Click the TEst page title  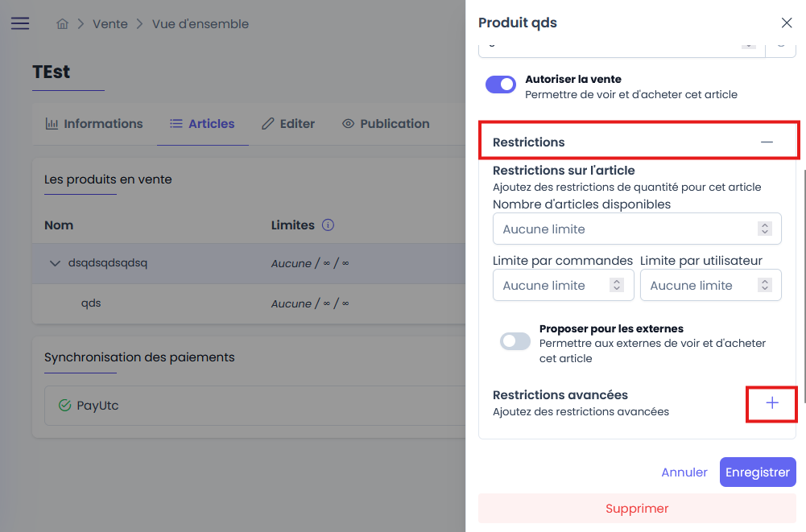51,72
